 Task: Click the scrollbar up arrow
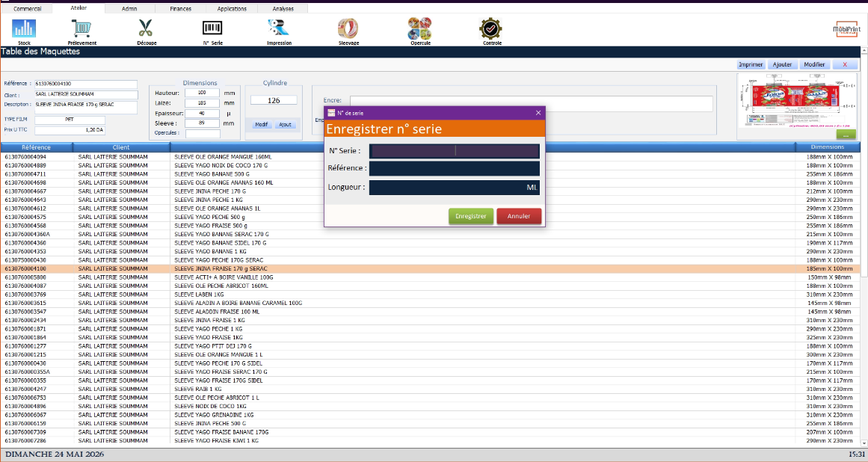click(864, 51)
